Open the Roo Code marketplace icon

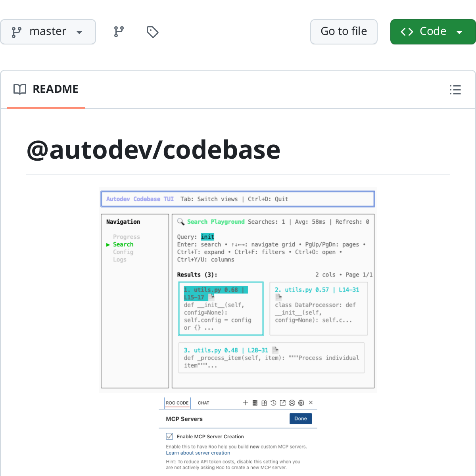[264, 403]
